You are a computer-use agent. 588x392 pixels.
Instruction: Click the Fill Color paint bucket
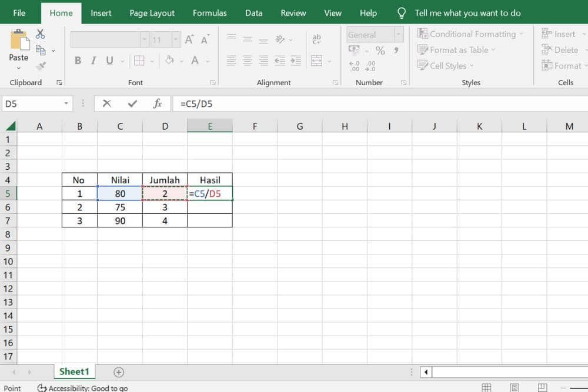coord(169,61)
